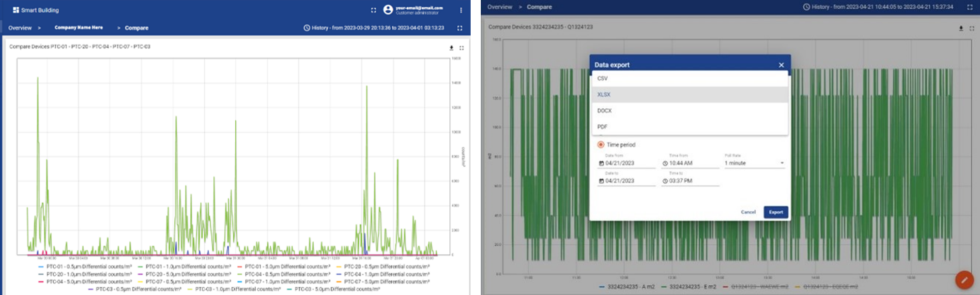Open the user account avatar icon
Viewport: 980px width, 295px height.
click(x=388, y=10)
